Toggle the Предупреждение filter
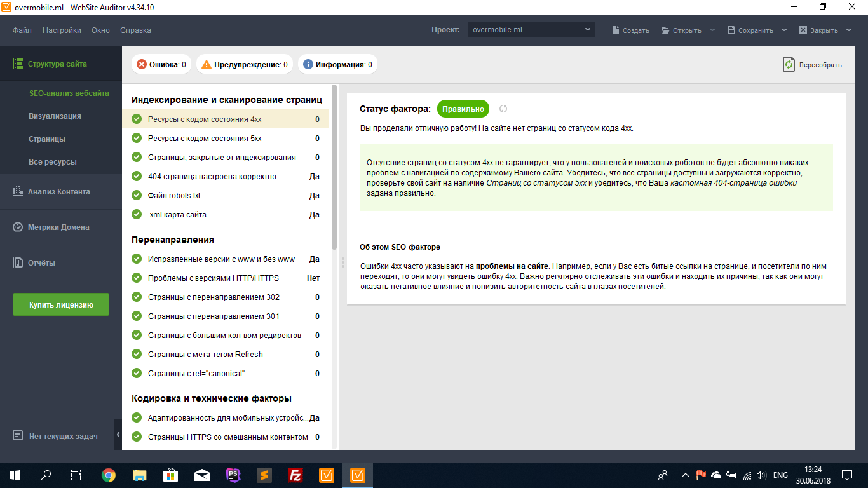 tap(245, 64)
